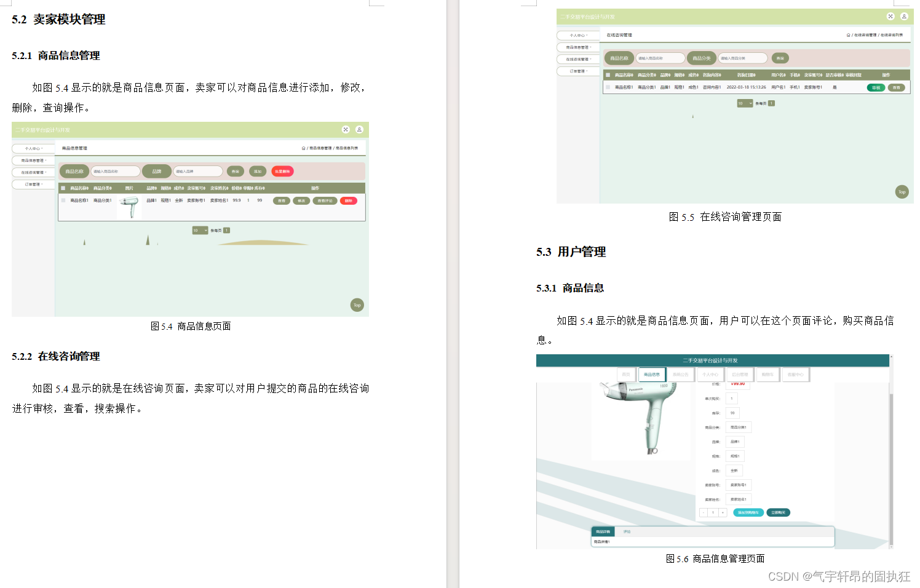
Task: Switch to 评论 tab below product
Action: coord(627,531)
